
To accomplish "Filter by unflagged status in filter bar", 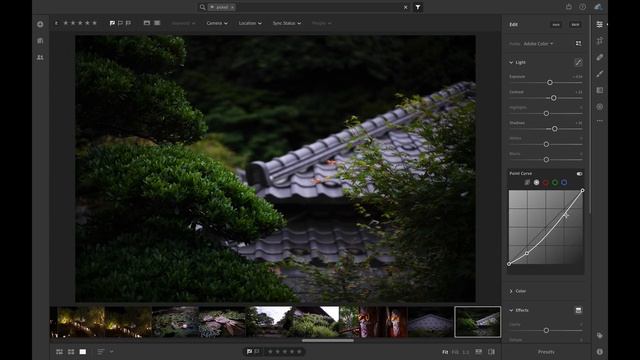I will pyautogui.click(x=120, y=23).
